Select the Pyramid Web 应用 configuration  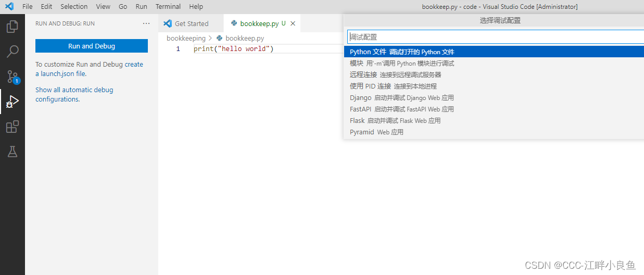[494, 132]
